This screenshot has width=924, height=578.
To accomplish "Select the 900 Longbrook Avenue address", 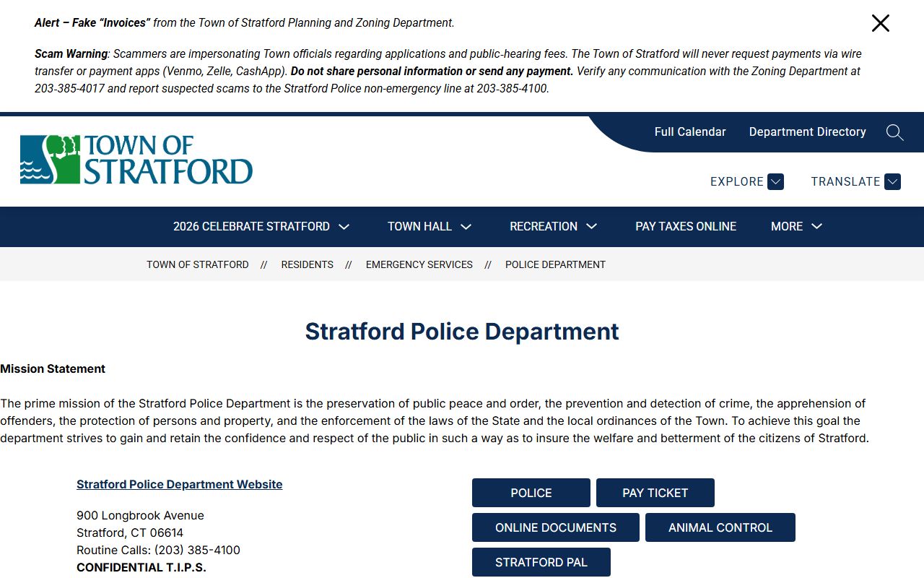I will pyautogui.click(x=140, y=515).
